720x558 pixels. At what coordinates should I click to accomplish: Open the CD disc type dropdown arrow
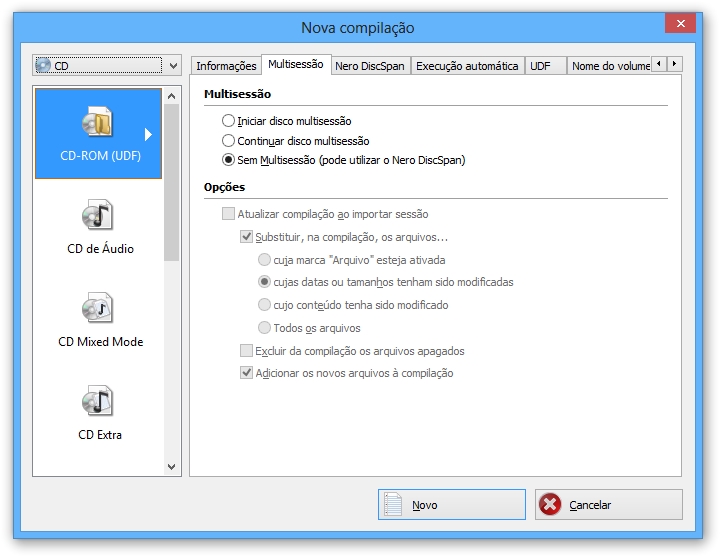click(x=173, y=66)
